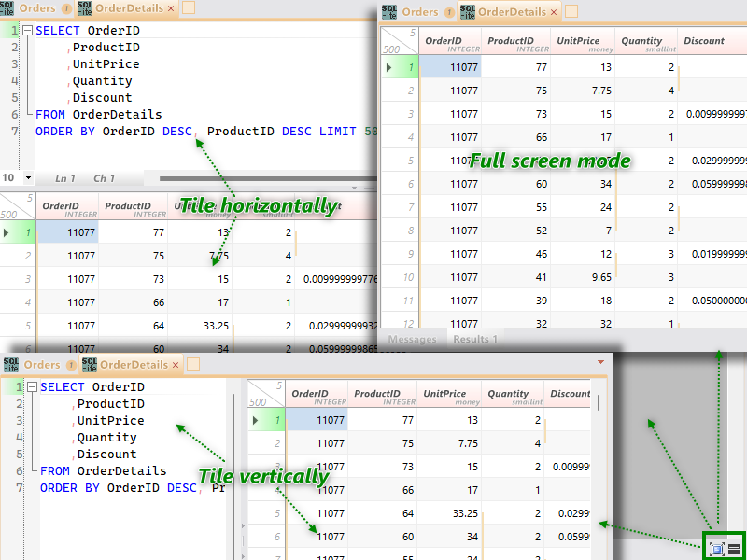Select row 4 header in Tile horizontally grid

(x=18, y=302)
